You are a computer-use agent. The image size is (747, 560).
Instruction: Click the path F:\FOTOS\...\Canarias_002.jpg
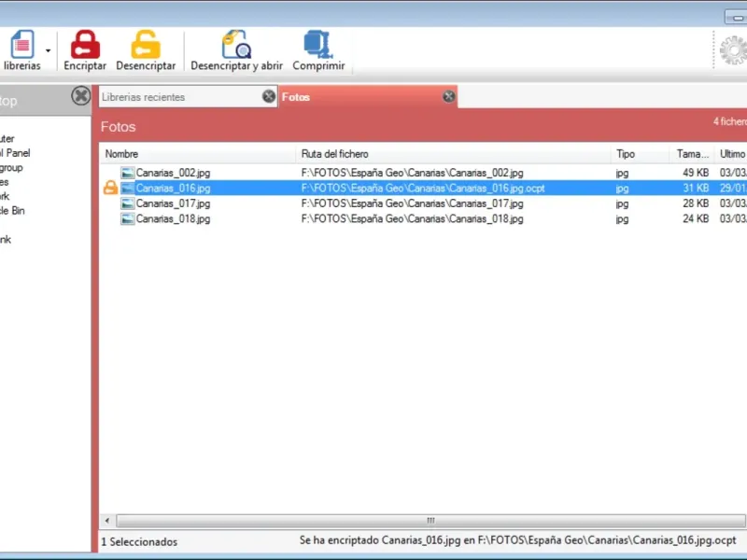pos(412,173)
